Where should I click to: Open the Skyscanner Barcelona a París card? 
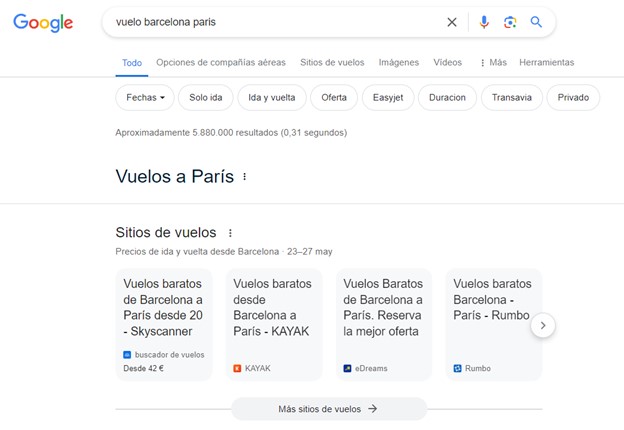[164, 325]
